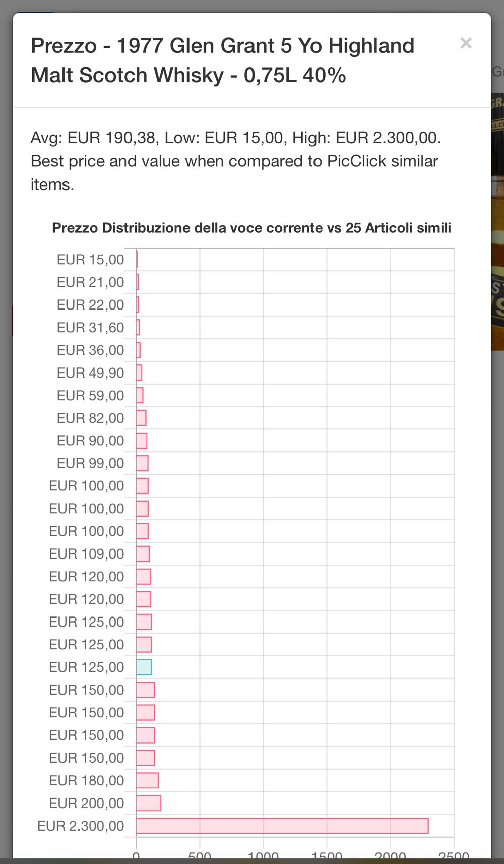Image resolution: width=504 pixels, height=864 pixels.
Task: Select the EUR 82,00 chart bar
Action: (x=141, y=418)
